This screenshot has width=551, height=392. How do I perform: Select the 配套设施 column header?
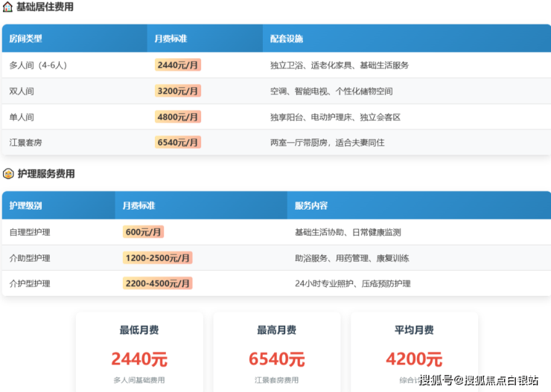[x=287, y=39]
